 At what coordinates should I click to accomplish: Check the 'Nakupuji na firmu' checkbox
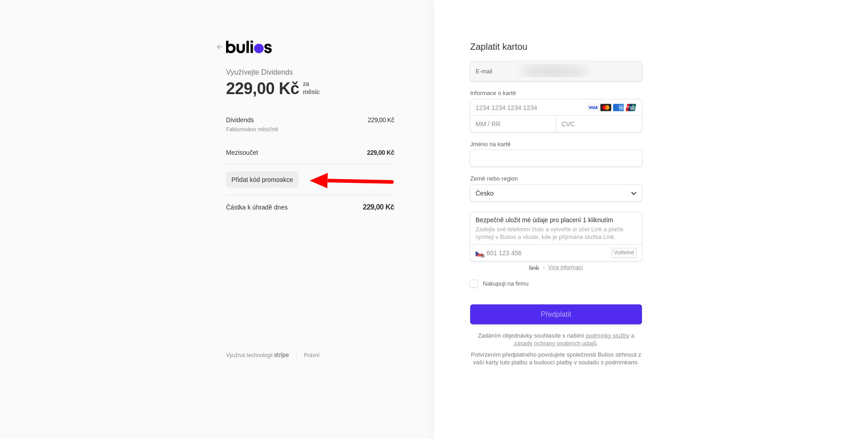474,284
